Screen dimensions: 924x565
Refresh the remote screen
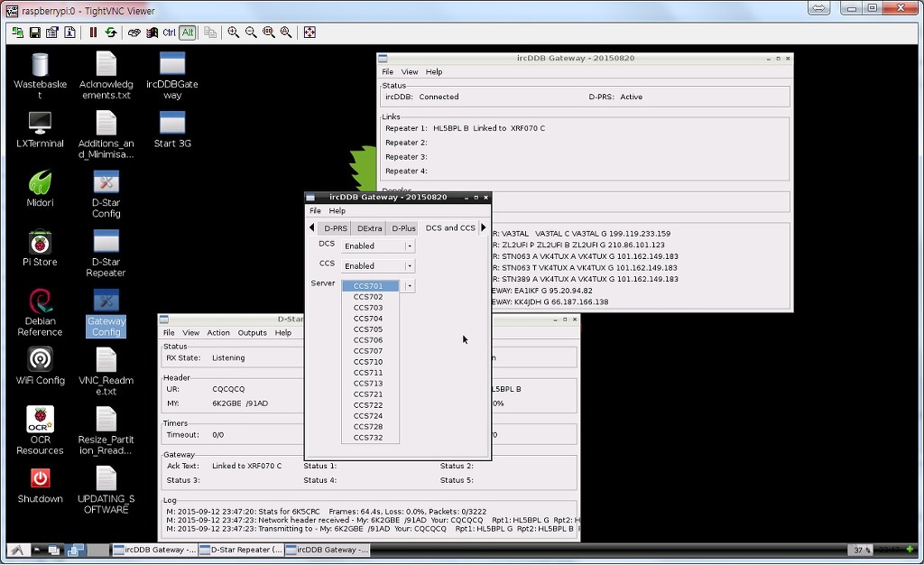110,32
